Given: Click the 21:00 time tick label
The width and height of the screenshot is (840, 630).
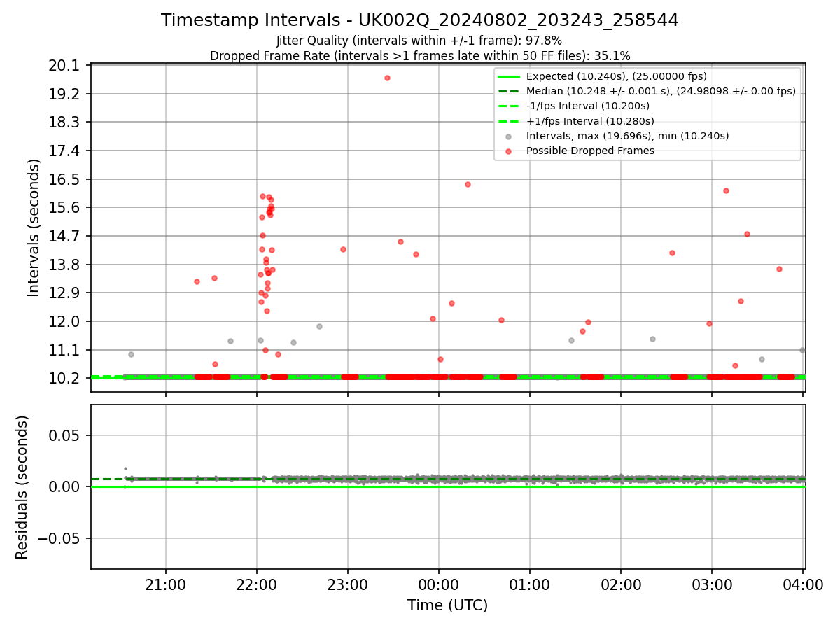Looking at the screenshot, I should (166, 584).
